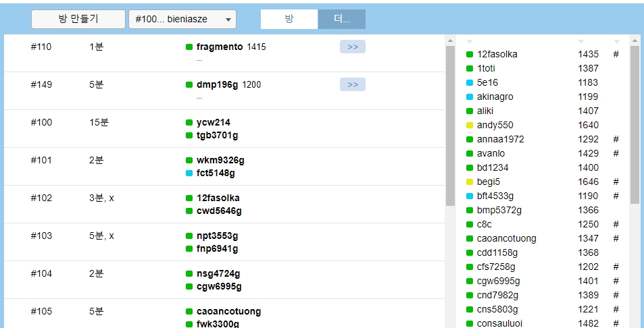Click the green status icon beside npt3553g
Screen dimensions: 644x328
(189, 236)
